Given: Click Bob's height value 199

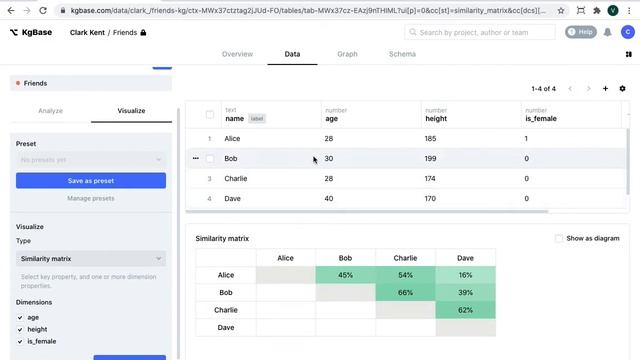Looking at the screenshot, I should tap(430, 158).
